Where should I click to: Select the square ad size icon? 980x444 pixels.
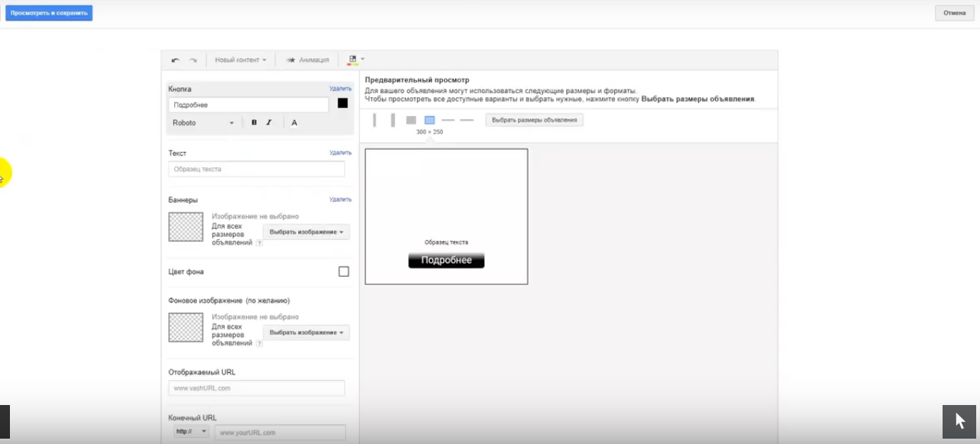click(410, 119)
